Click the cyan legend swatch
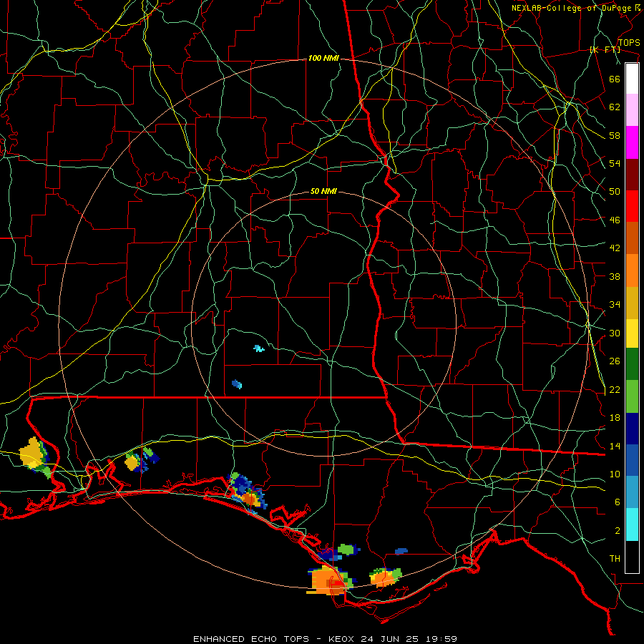 [632, 525]
